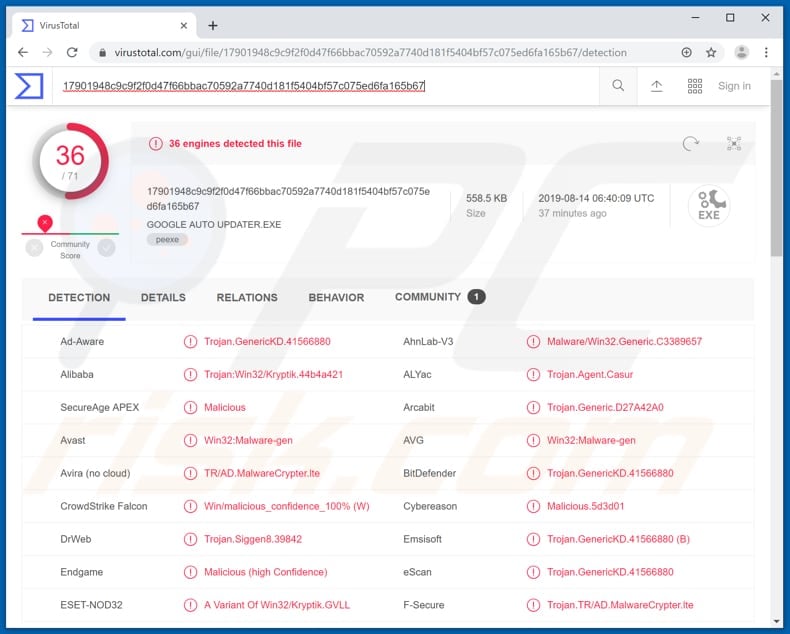The image size is (790, 634).
Task: Click the VirusTotal sigma logo
Action: 29,86
